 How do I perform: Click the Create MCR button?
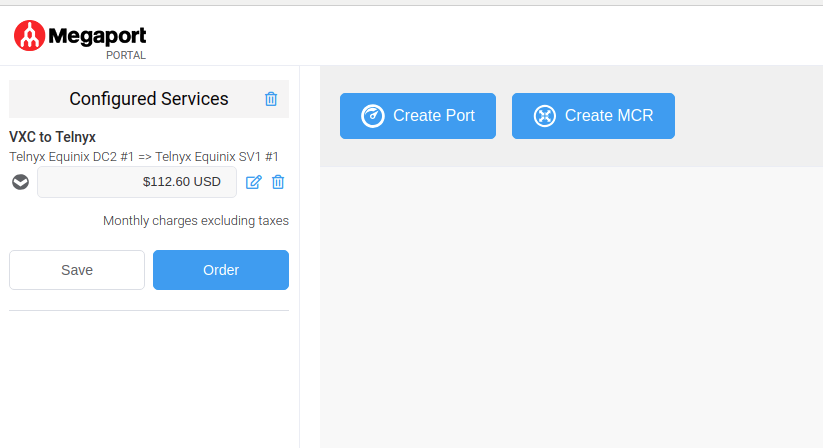593,116
